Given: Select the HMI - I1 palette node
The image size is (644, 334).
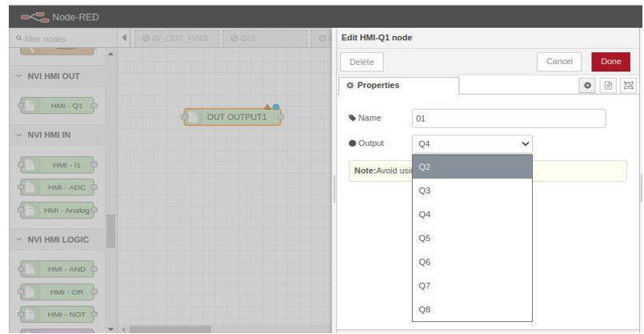Looking at the screenshot, I should [x=56, y=165].
